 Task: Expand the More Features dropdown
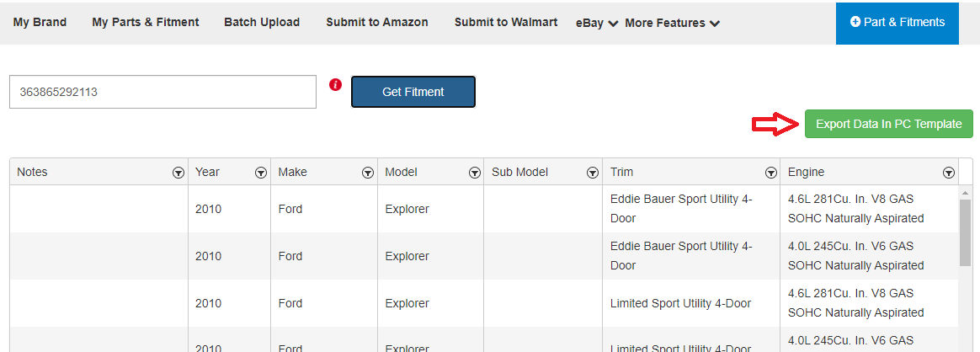(x=673, y=23)
